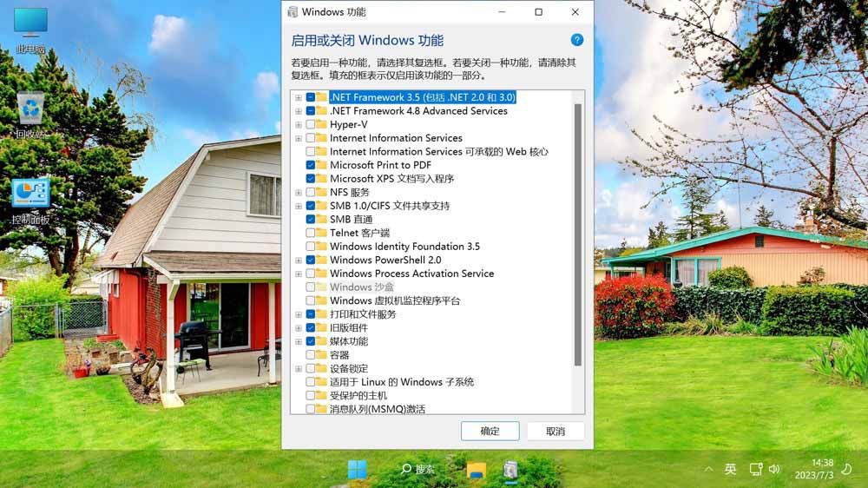Screen dimensions: 868x488
Task: Maximize the Windows 功能 window
Action: click(539, 11)
